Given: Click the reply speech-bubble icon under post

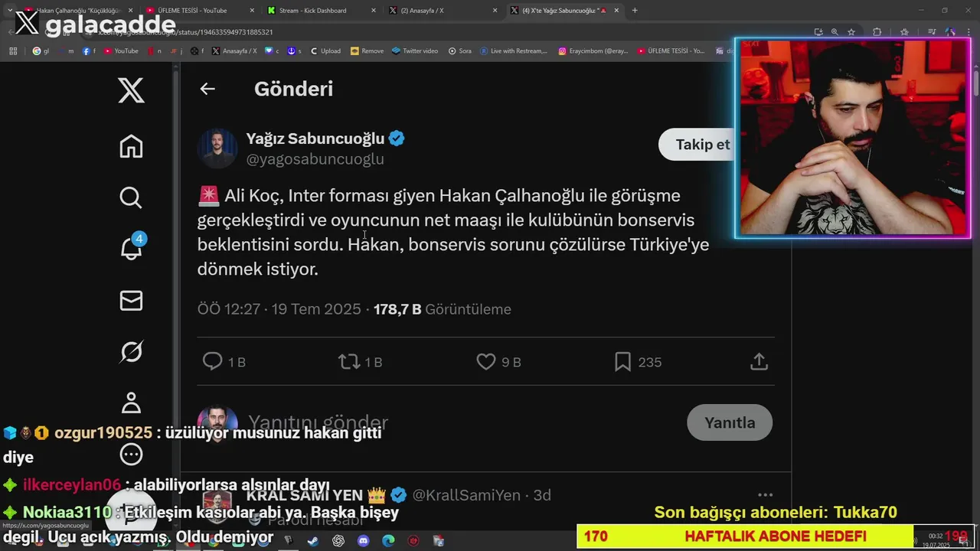Looking at the screenshot, I should (x=212, y=361).
